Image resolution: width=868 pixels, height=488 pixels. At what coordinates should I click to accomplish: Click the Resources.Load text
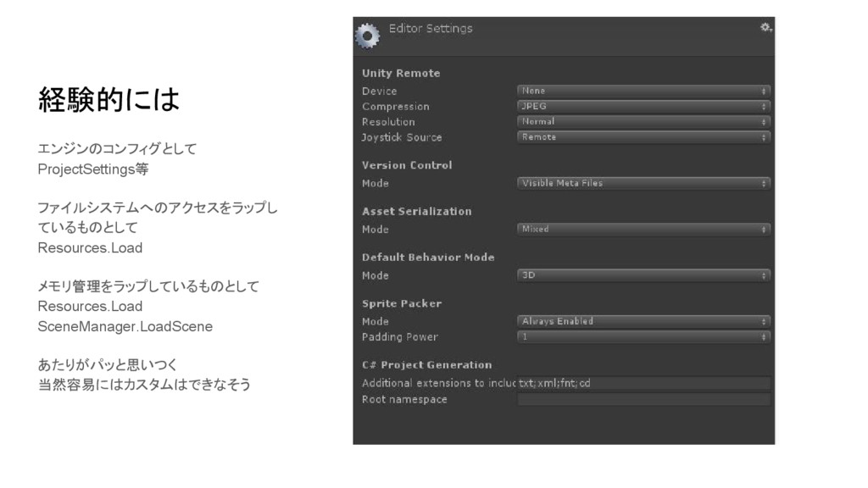point(88,247)
